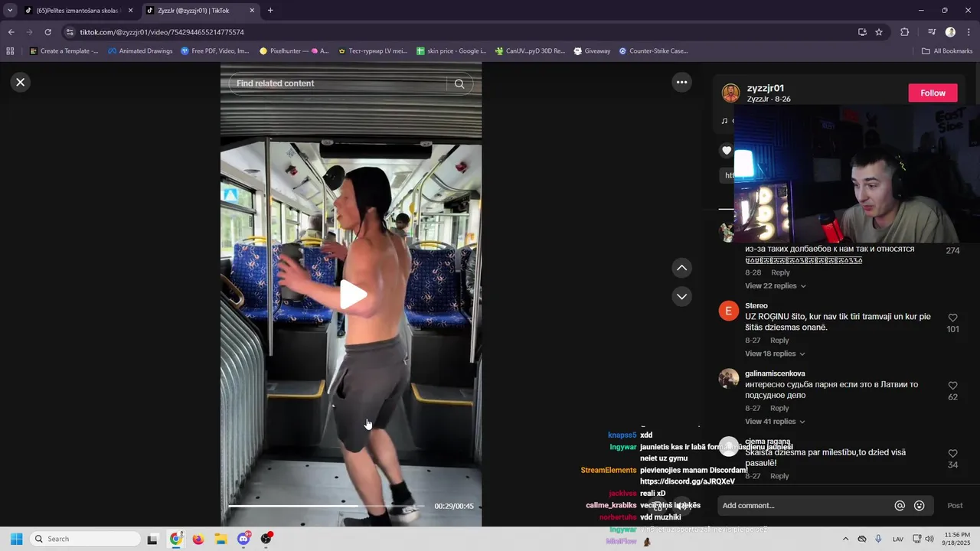
Task: Open zyzzjr01 profile avatar
Action: 731,93
